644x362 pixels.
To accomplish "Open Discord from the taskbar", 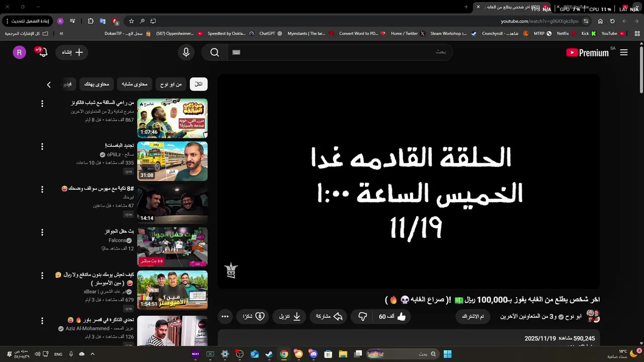I will point(313,354).
